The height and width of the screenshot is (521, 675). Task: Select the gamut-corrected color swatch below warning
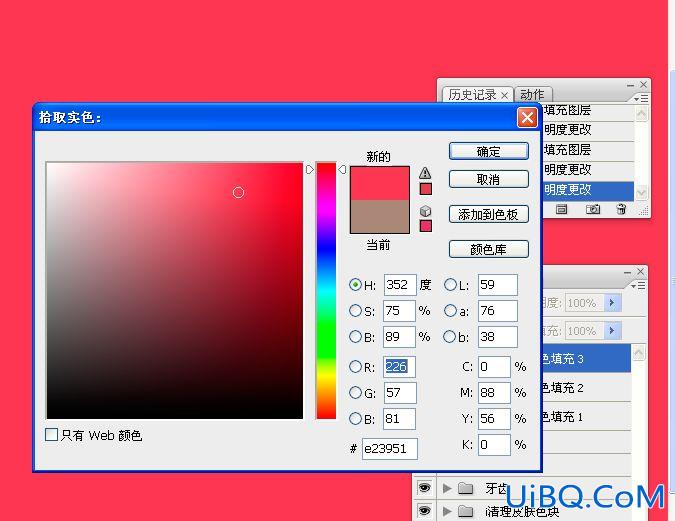[x=425, y=189]
